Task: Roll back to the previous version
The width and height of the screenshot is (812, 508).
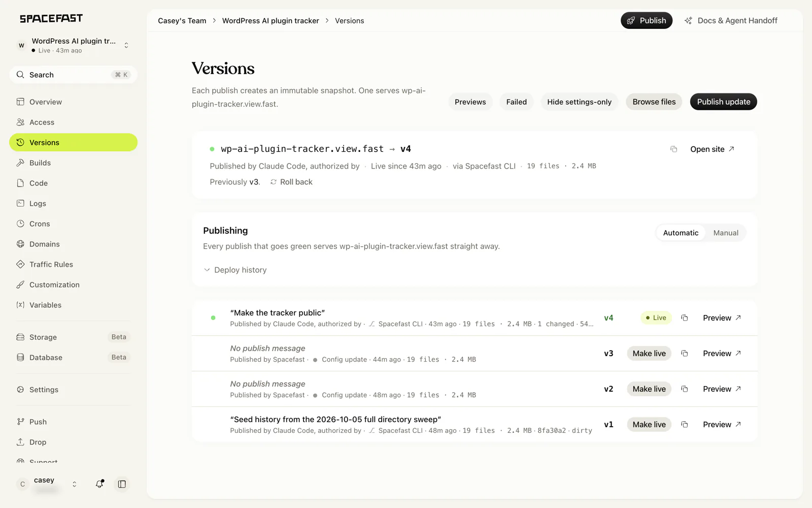Action: pos(291,182)
